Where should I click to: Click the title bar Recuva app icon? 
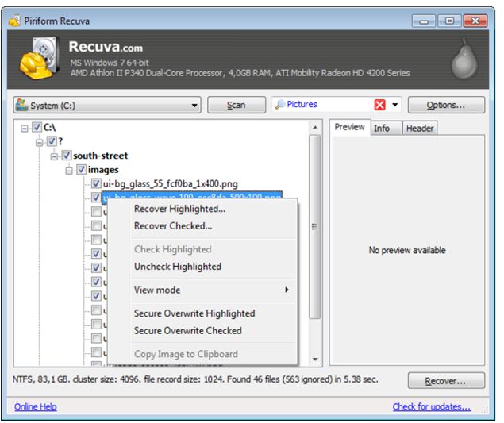tap(14, 21)
